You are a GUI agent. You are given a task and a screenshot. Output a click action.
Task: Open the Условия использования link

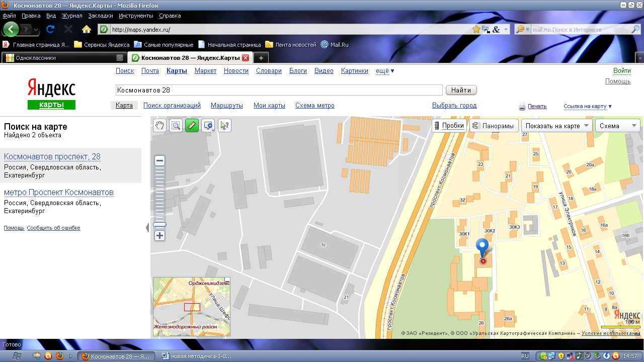610,333
